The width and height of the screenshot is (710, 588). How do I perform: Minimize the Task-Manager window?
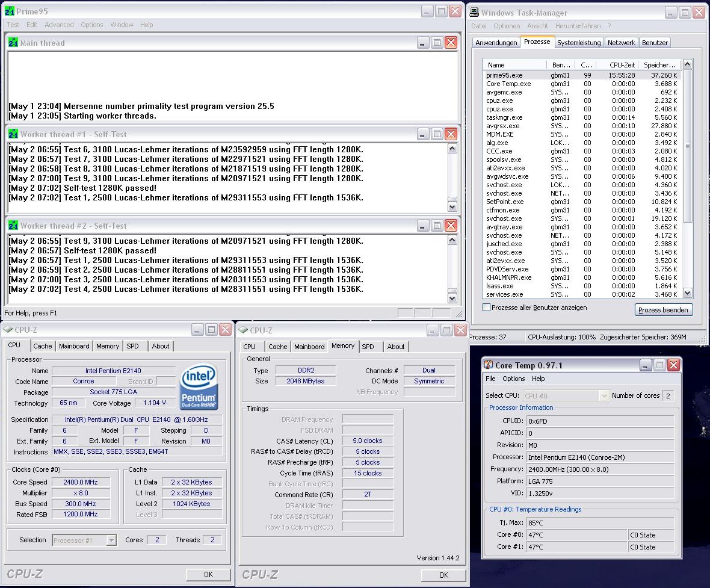tap(671, 13)
